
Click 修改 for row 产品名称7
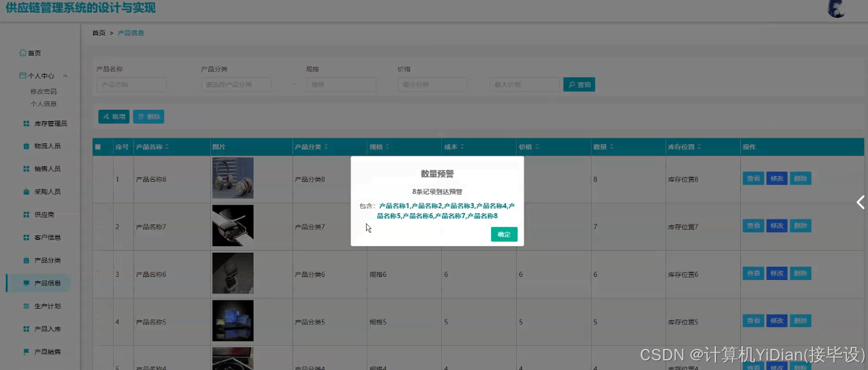777,226
